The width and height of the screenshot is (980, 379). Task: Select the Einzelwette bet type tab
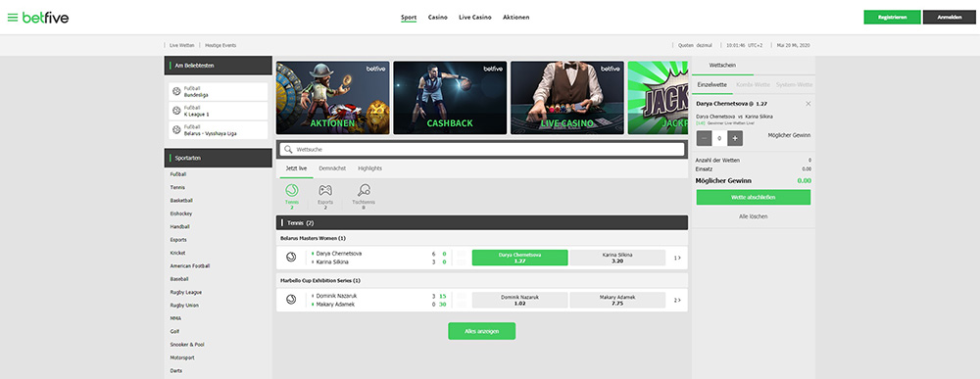[711, 84]
